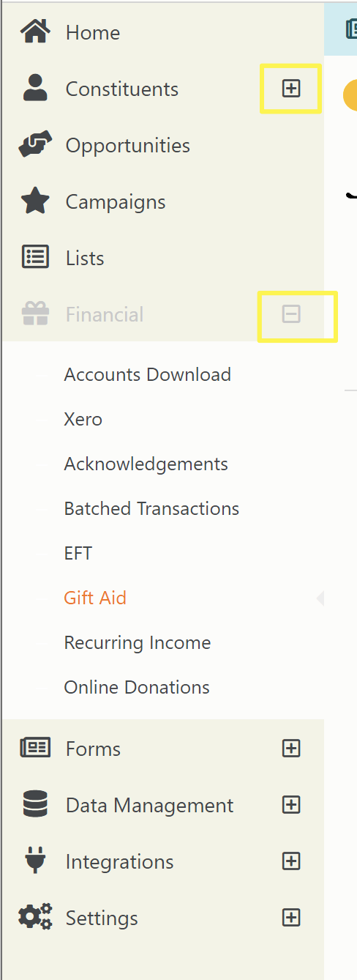Go to the Xero submenu item
The width and height of the screenshot is (357, 980).
(83, 419)
